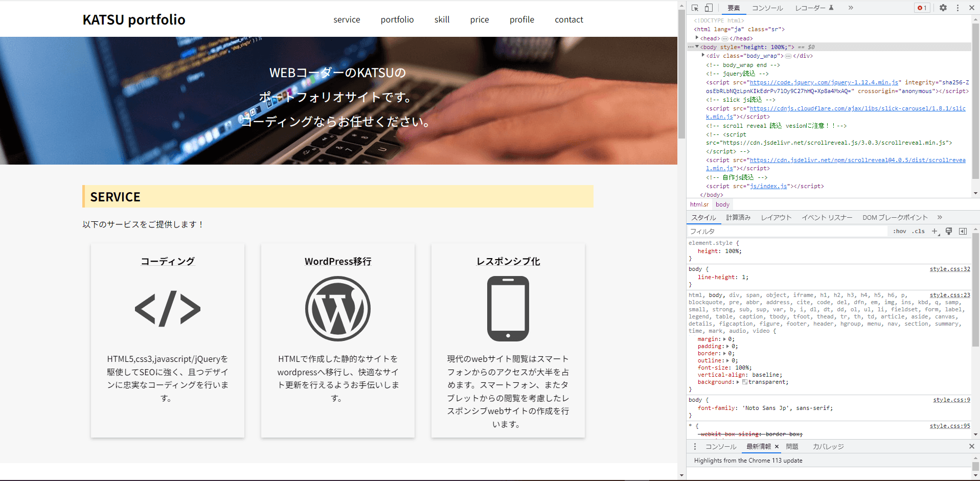Image resolution: width=980 pixels, height=481 pixels.
Task: Open the style.css:23 source link
Action: click(x=950, y=295)
